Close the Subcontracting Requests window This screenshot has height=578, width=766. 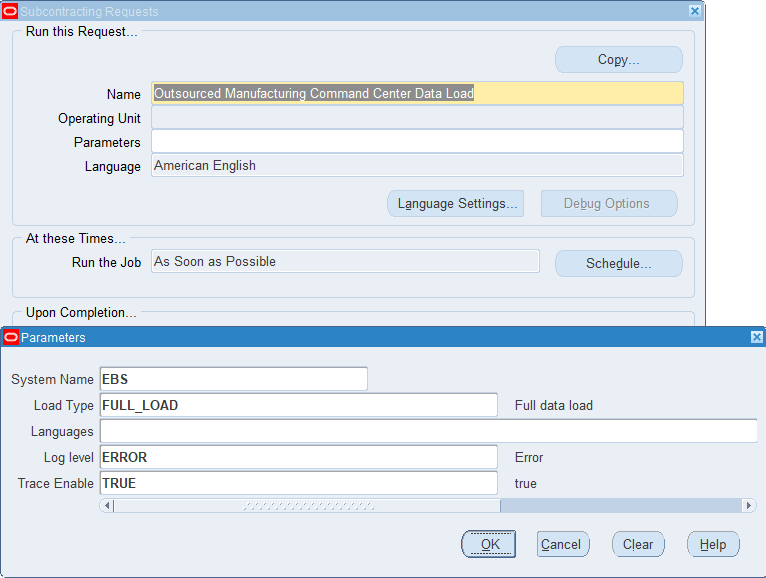coord(695,11)
